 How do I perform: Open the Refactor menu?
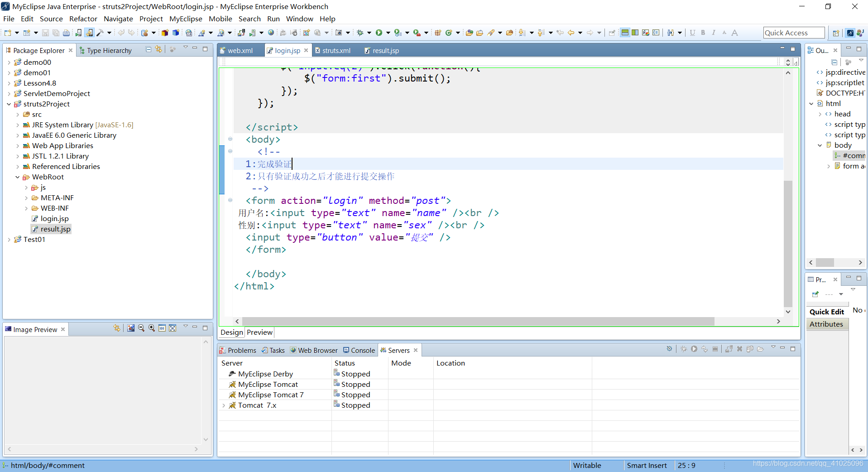pyautogui.click(x=83, y=19)
